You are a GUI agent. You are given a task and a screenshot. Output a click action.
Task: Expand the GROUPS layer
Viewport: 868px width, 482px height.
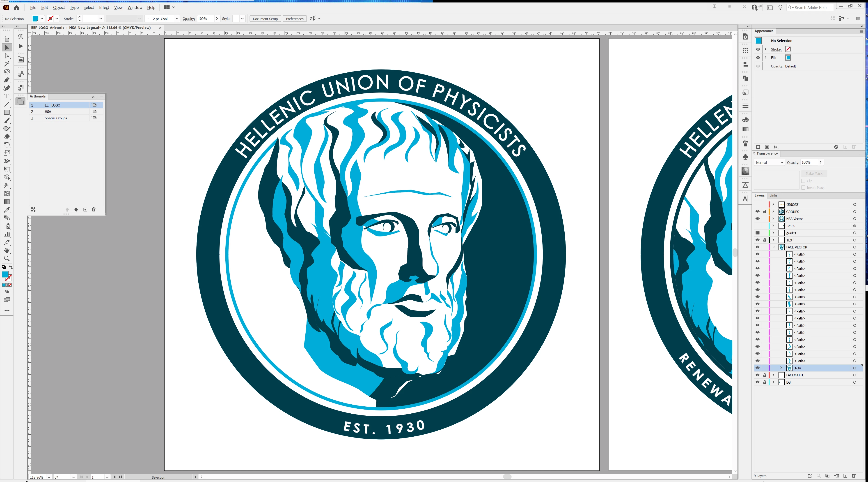[x=773, y=211]
